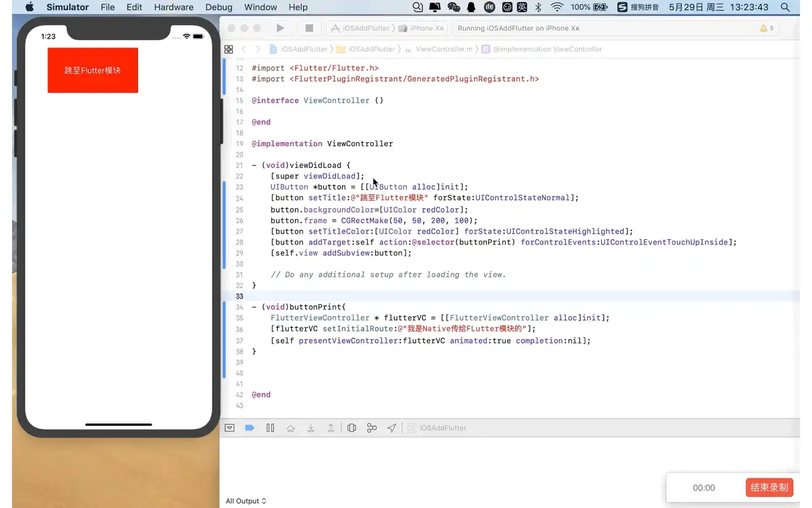Click the warning indicator showing 5 issues
This screenshot has height=508, width=812.
pyautogui.click(x=767, y=28)
